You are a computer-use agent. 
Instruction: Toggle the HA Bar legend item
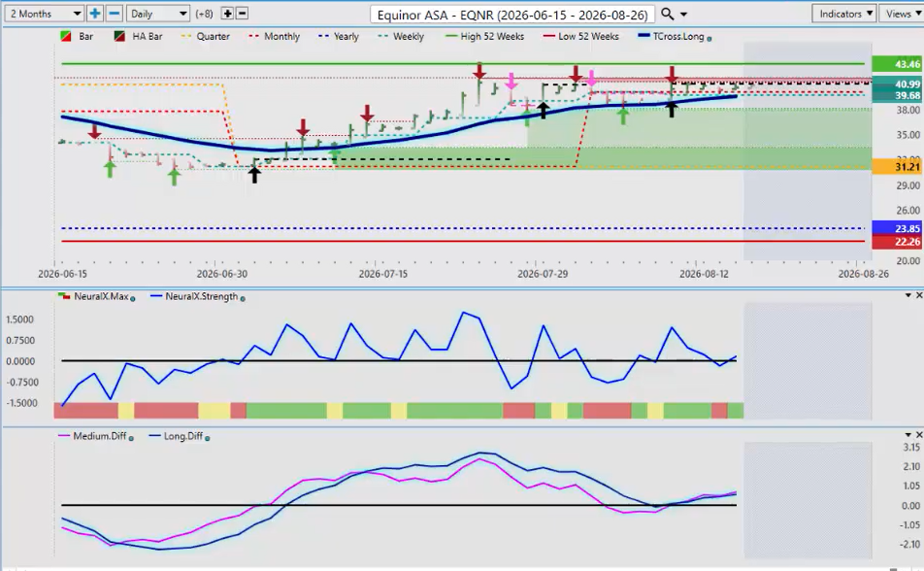139,37
